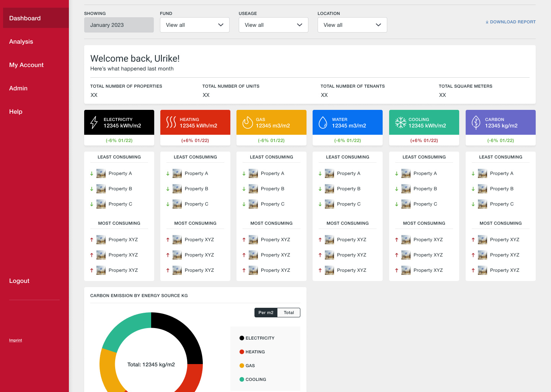551x392 pixels.
Task: Click last Property XYZ text in Cooling card
Action: pyautogui.click(x=428, y=270)
